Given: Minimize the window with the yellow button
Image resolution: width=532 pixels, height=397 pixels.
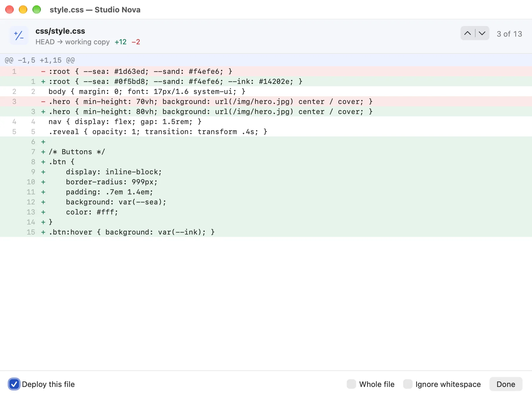Looking at the screenshot, I should (23, 9).
